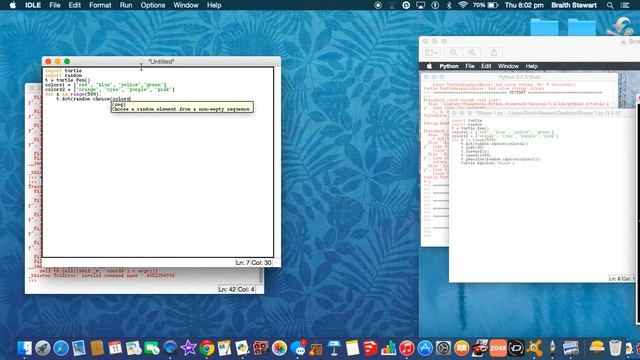640x360 pixels.
Task: Open the Finder icon in the dock
Action: coord(24,348)
